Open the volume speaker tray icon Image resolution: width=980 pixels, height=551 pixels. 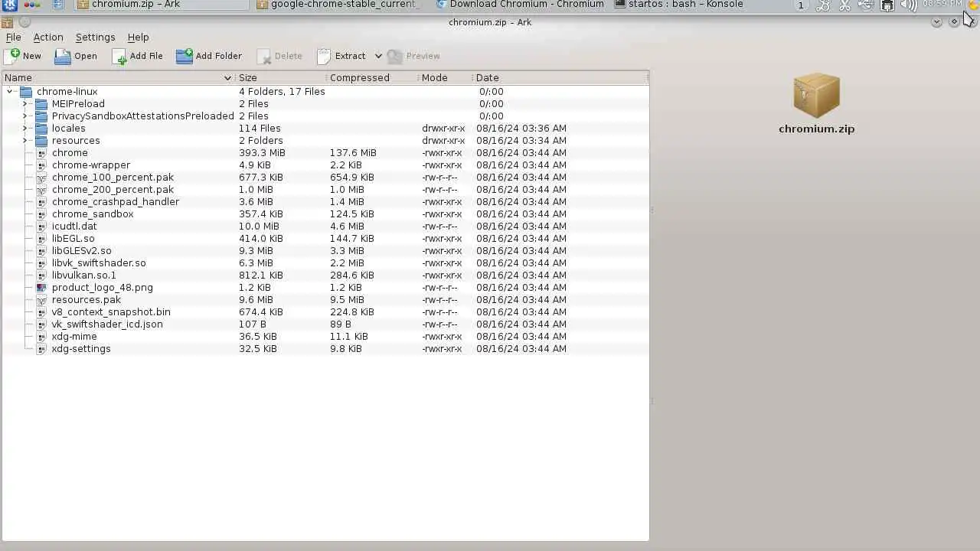tap(909, 5)
